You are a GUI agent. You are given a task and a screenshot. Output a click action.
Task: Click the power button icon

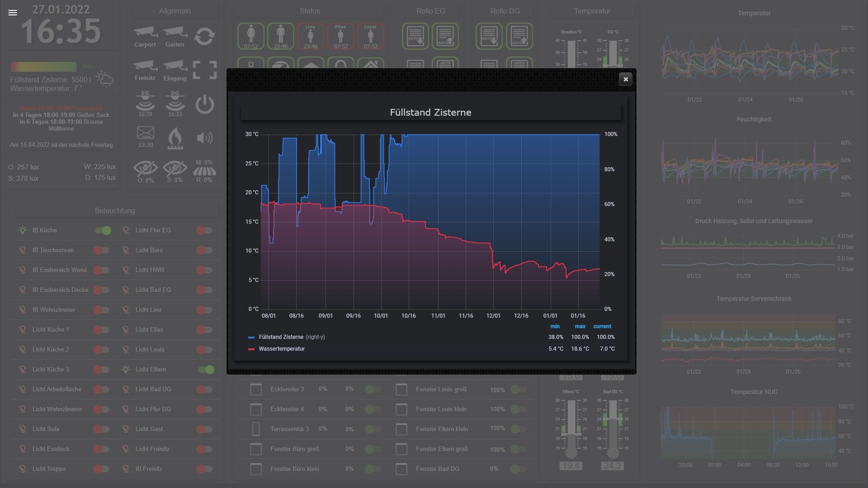point(205,104)
